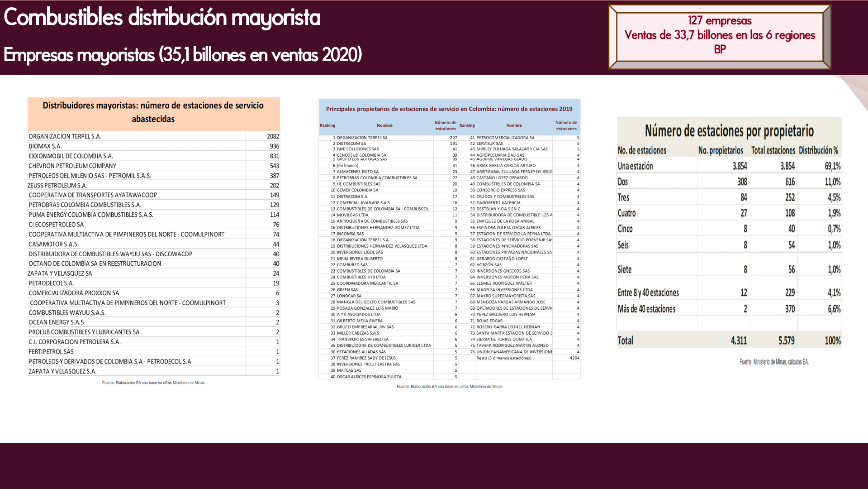Select row 'PETRODECOL S.A.'
This screenshot has width=868, height=489.
click(x=154, y=283)
